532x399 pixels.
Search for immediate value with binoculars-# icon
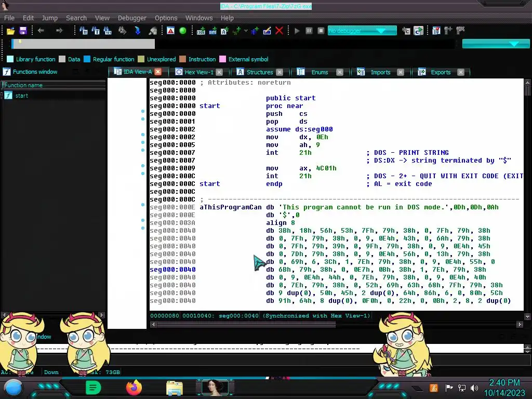[84, 31]
